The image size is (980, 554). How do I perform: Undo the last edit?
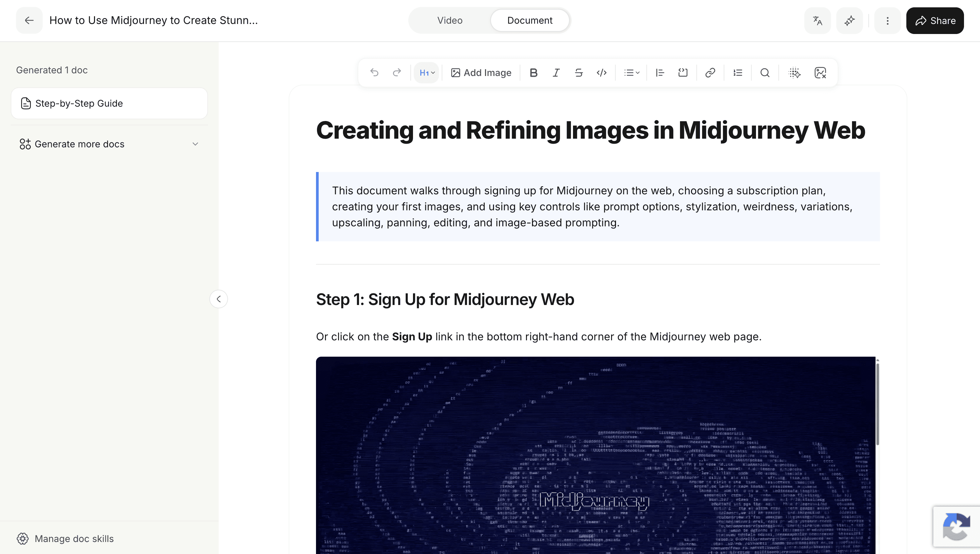click(374, 73)
